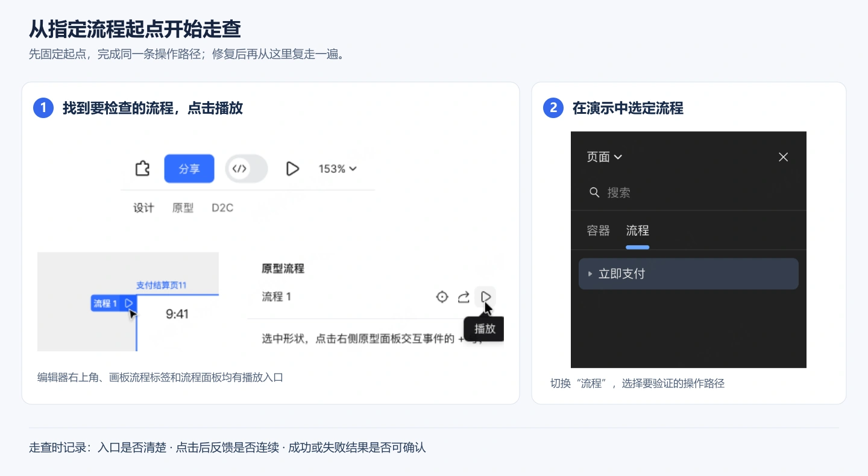
Task: Open the D2C tab
Action: [222, 208]
